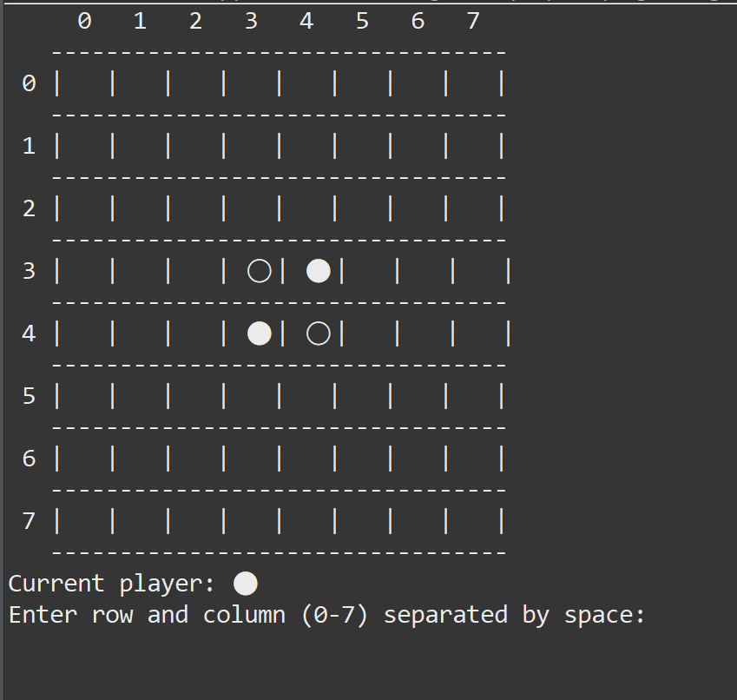Click the bottom-right cell row 7 column 7
This screenshot has width=737, height=700.
coord(473,521)
